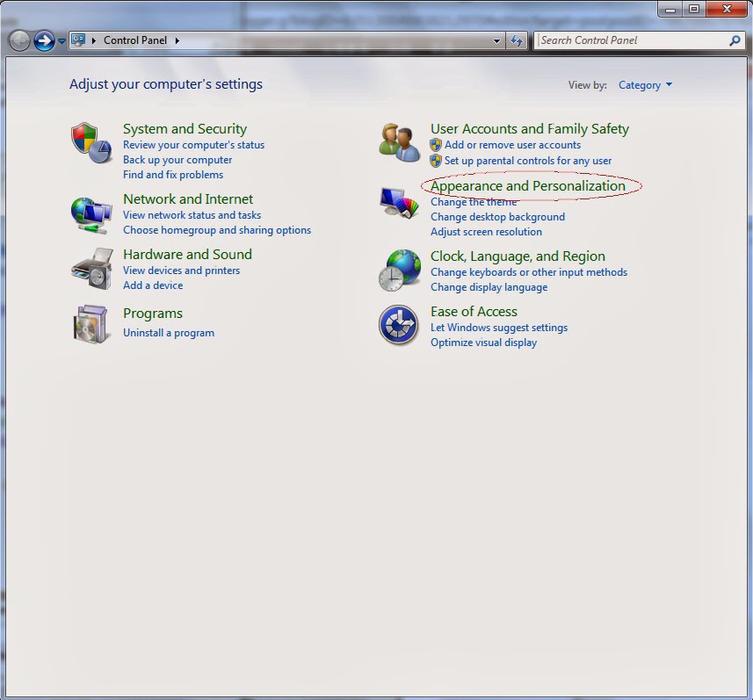Click Appearance and Personalization monitor icon
The height and width of the screenshot is (700, 753).
click(x=399, y=203)
